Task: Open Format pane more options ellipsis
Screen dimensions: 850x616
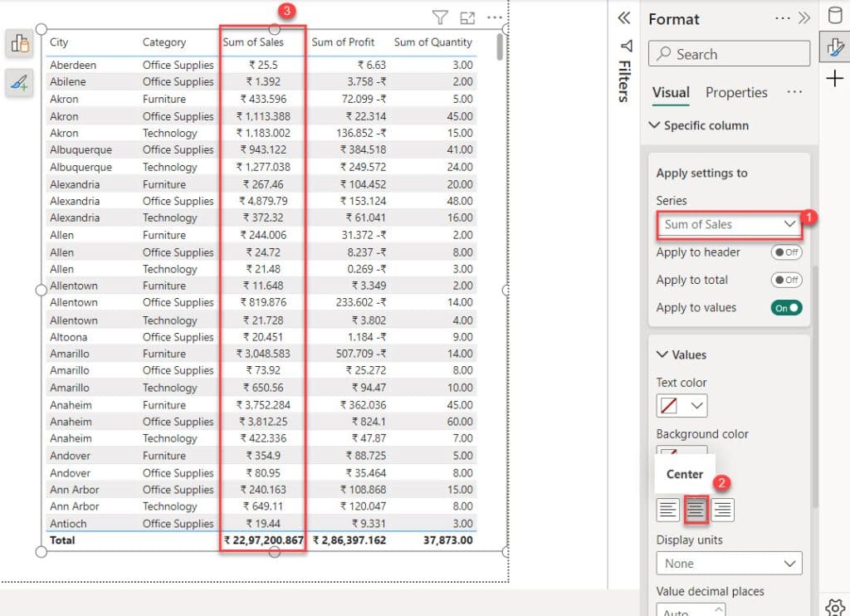Action: (782, 18)
